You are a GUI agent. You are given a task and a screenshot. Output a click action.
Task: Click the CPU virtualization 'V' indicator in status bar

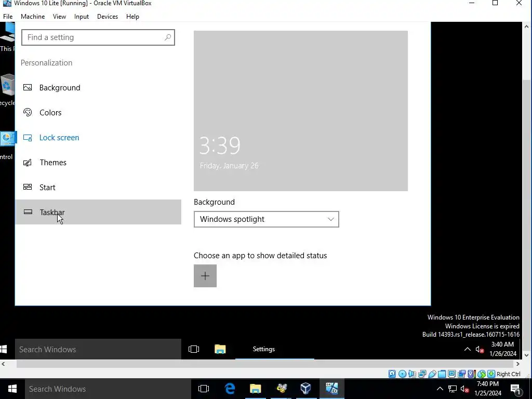(472, 374)
